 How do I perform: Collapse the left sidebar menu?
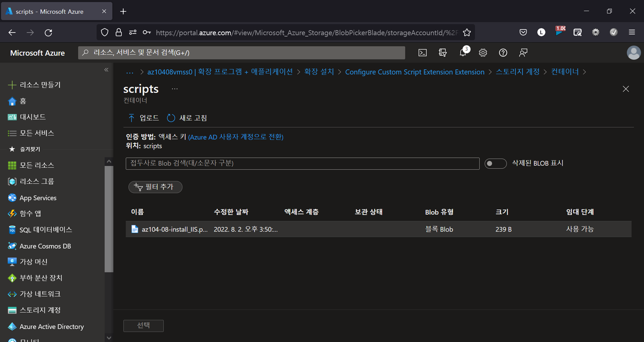[x=106, y=70]
